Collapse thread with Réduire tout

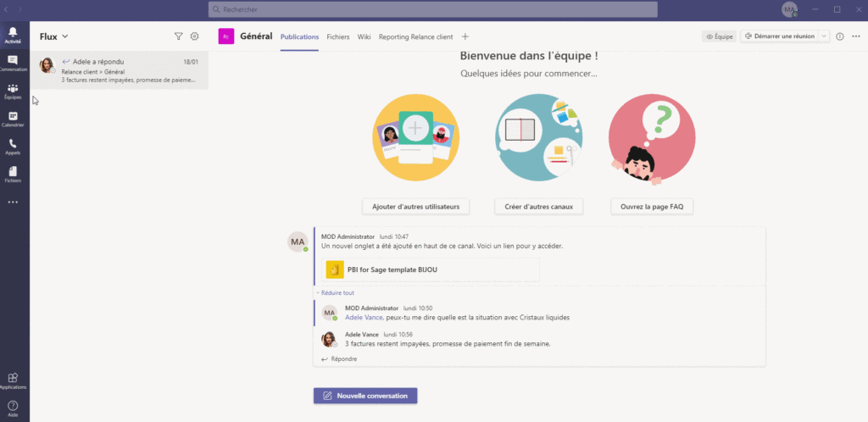tap(337, 292)
